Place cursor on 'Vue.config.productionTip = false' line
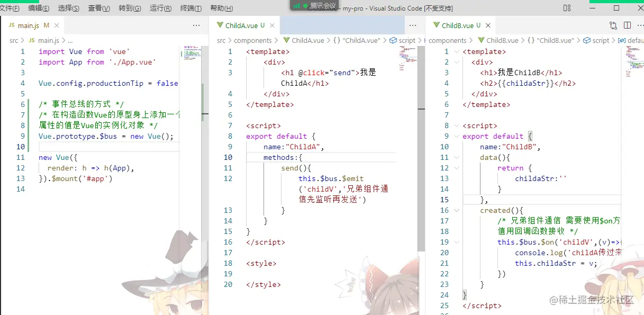Screen dimensions: 644x315 (x=108, y=83)
